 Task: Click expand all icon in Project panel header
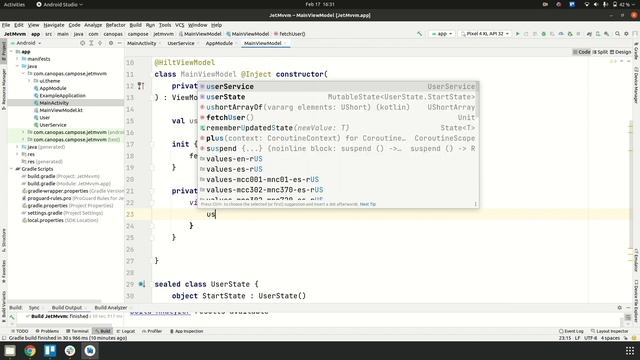click(x=91, y=43)
